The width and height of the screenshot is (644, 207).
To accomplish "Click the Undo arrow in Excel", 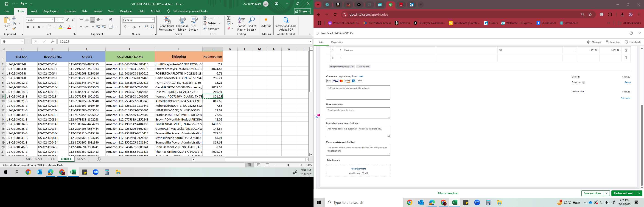I will [x=22, y=4].
